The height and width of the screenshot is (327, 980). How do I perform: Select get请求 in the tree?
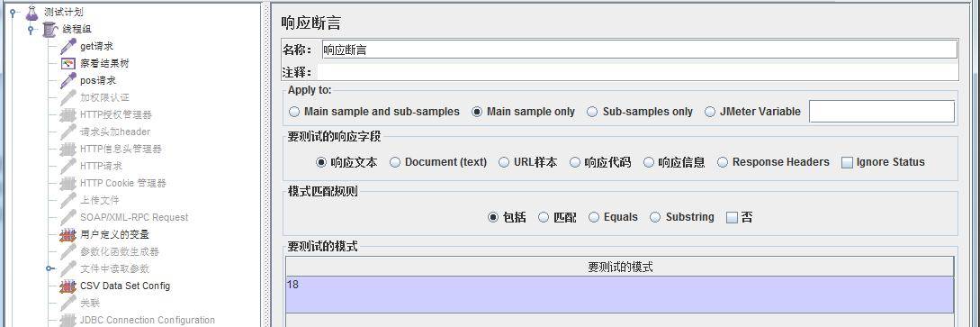97,46
